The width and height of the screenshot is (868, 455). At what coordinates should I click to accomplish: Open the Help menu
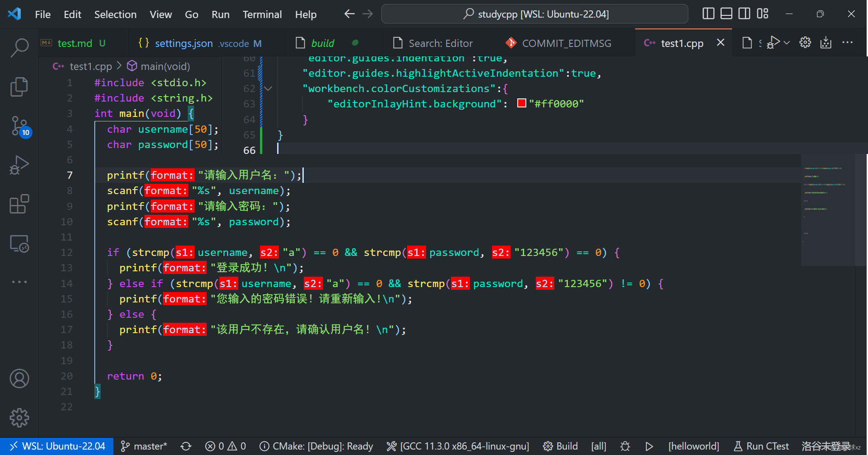point(306,14)
